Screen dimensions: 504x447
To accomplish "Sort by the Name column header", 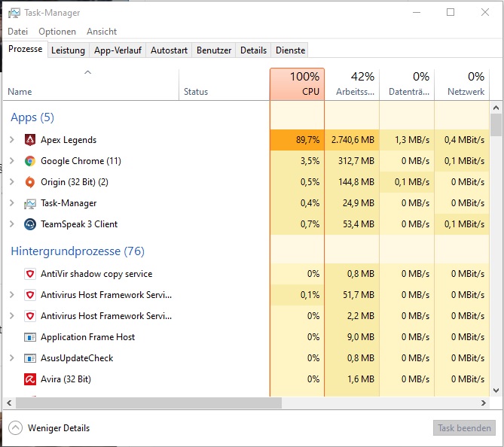I will [x=91, y=84].
